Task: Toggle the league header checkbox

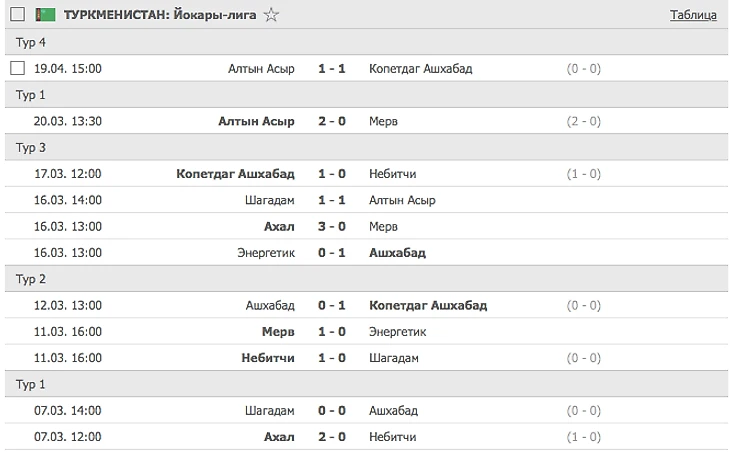Action: coord(17,15)
